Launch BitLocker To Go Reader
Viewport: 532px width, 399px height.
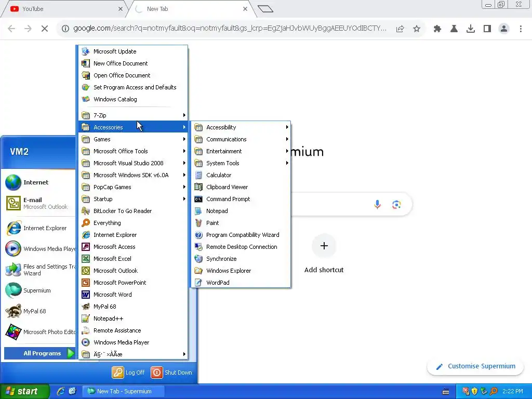tap(133, 211)
